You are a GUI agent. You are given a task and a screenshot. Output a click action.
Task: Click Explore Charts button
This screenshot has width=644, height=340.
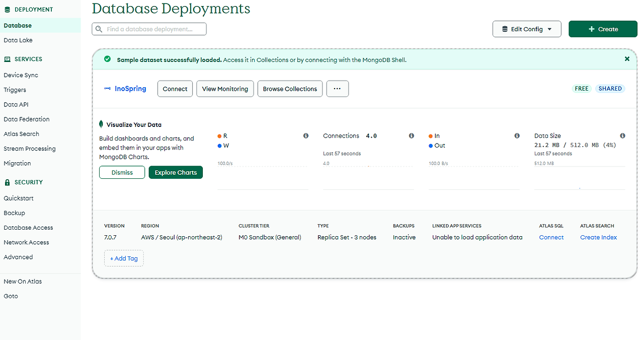[176, 172]
